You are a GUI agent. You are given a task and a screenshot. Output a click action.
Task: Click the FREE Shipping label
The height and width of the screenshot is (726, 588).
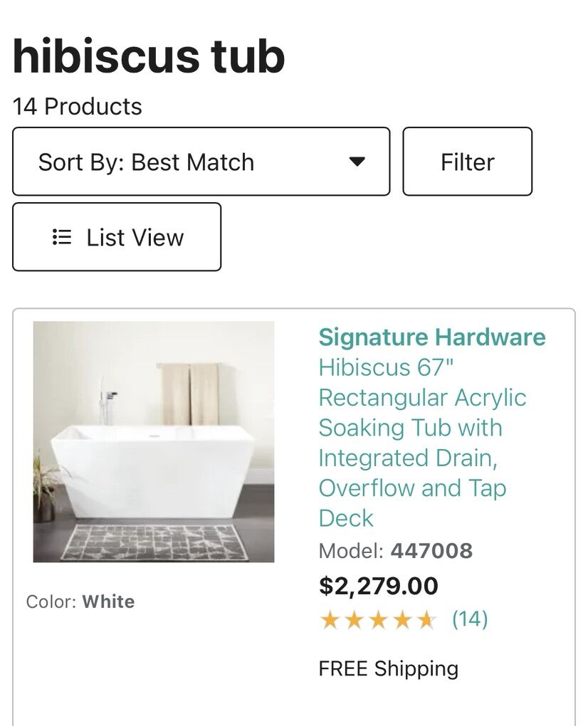click(x=388, y=669)
